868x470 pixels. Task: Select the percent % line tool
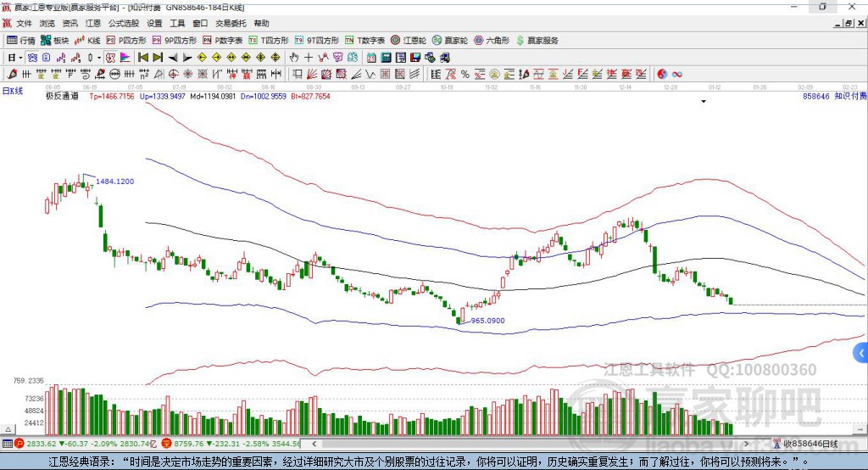[x=465, y=75]
